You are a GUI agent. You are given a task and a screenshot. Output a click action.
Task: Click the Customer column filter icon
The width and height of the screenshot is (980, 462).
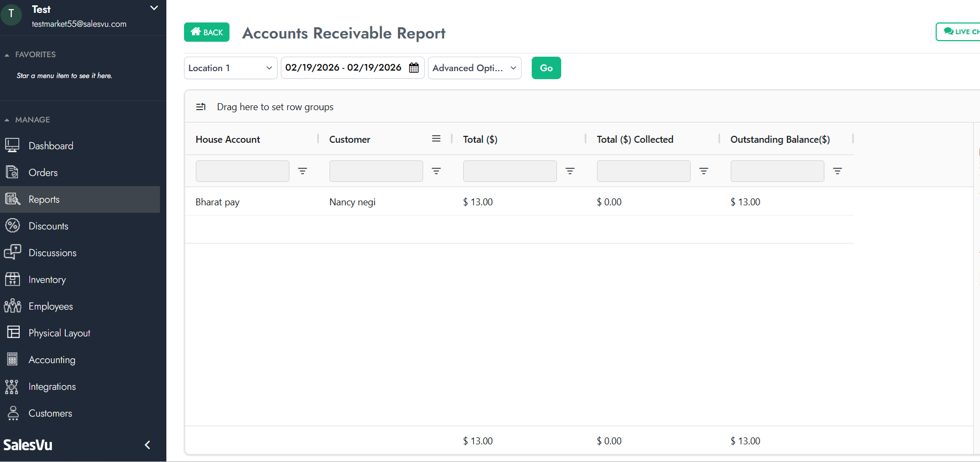click(x=436, y=171)
